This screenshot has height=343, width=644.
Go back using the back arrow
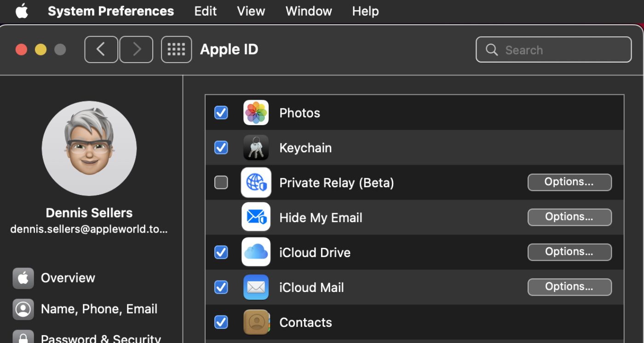[x=101, y=50]
